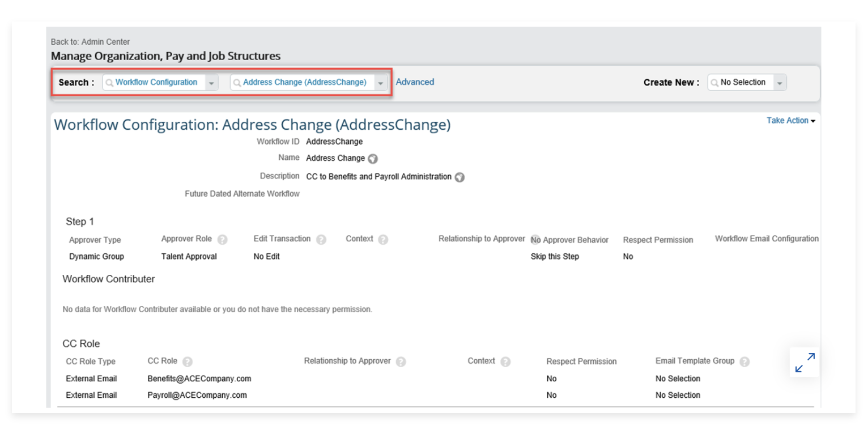
Task: Open help icon beside Email Template Group header
Action: (x=744, y=362)
